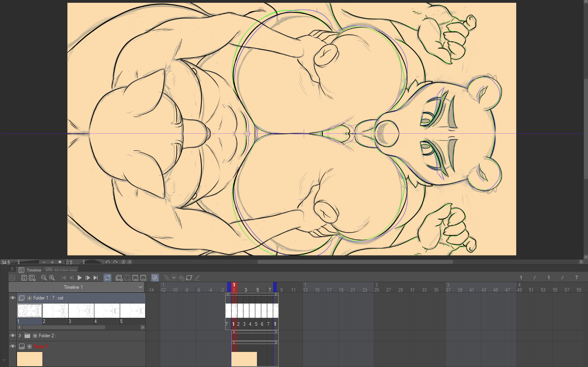Hide the Folder 2 layer
This screenshot has width=588, height=367.
click(x=13, y=336)
